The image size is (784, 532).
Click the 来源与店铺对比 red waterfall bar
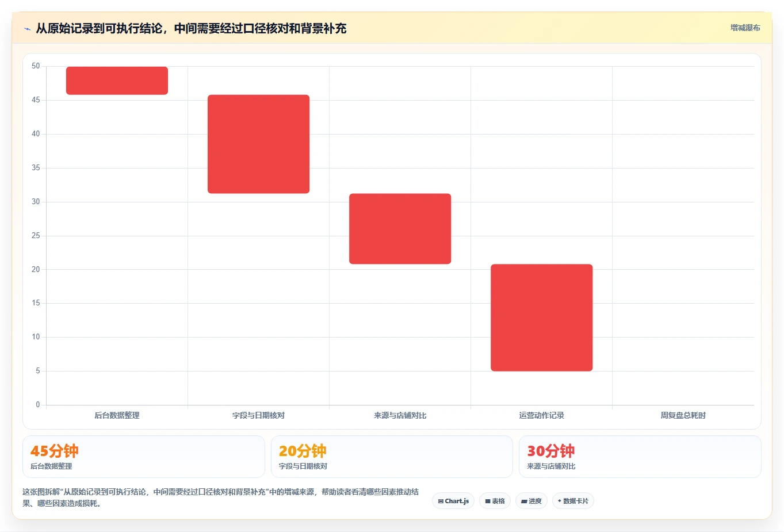[x=400, y=229]
